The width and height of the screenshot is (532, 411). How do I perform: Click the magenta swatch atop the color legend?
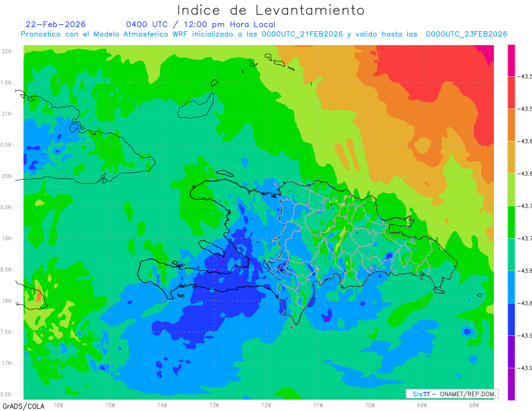[x=511, y=60]
